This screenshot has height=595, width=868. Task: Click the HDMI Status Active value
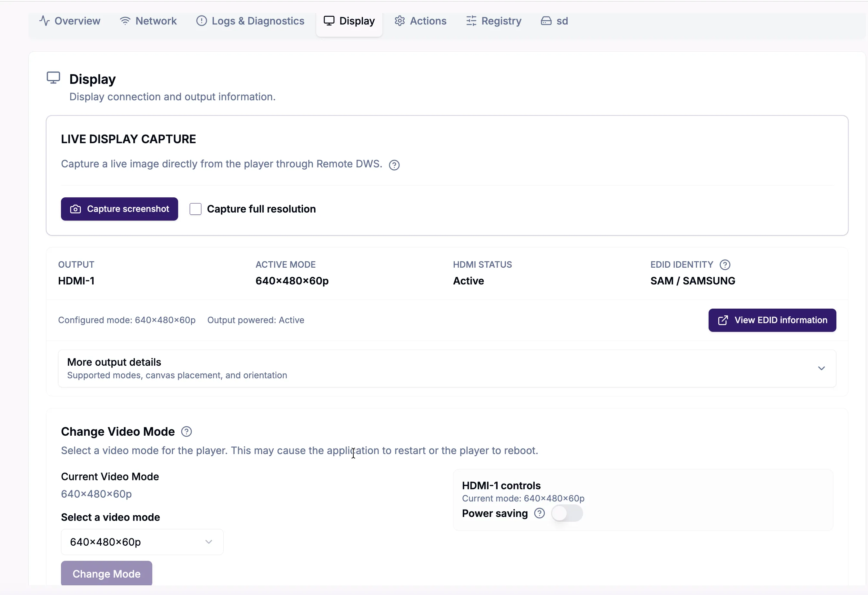468,281
